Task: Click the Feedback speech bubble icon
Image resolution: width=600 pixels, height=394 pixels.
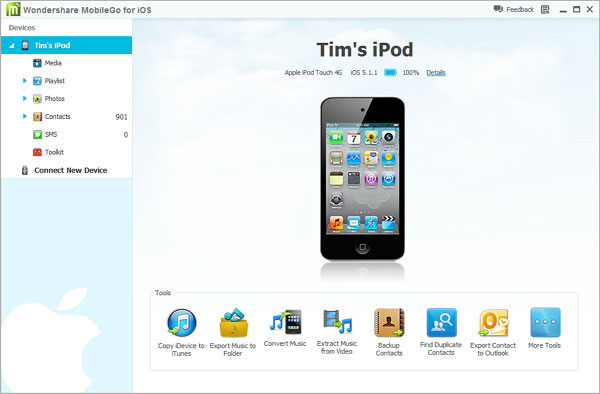Action: [x=498, y=9]
